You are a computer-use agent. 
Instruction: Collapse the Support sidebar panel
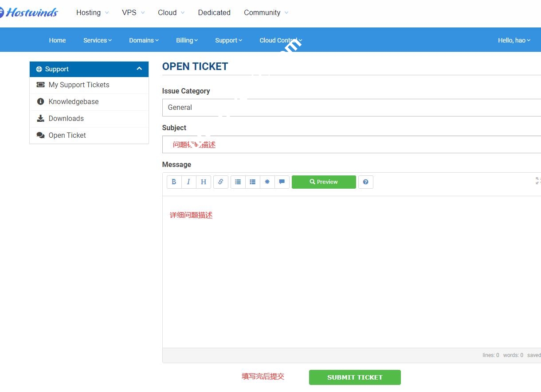[x=139, y=69]
